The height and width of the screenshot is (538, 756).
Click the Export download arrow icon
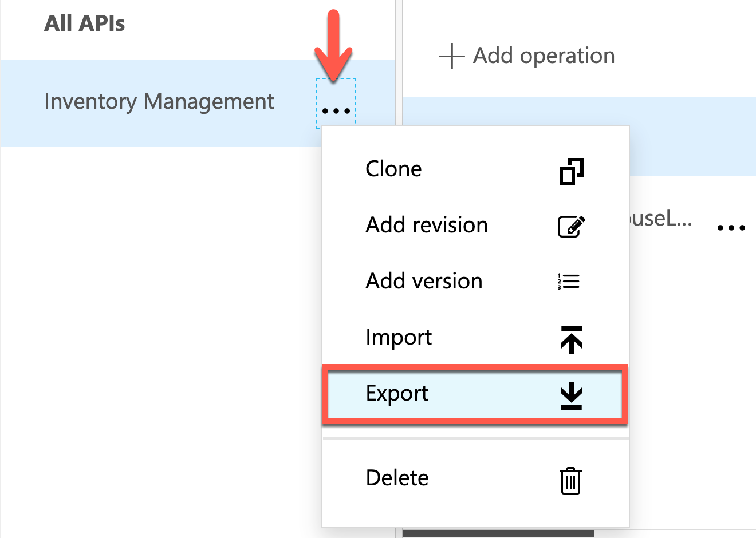(572, 397)
